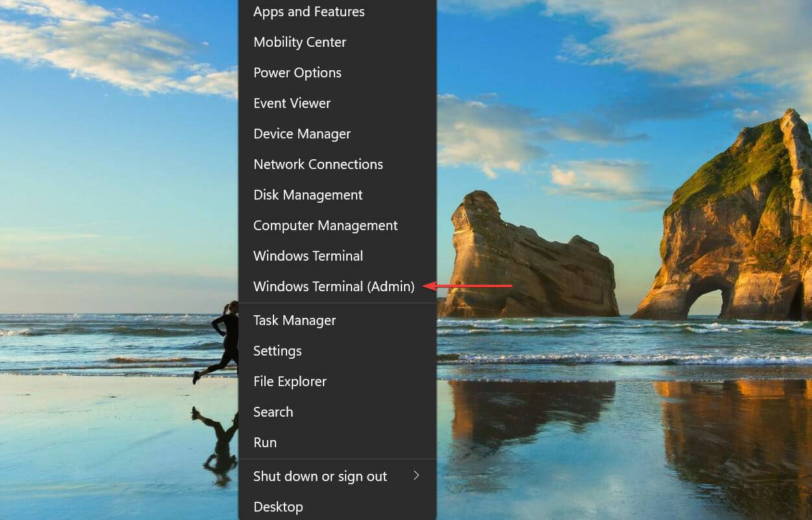Open Power Options

point(297,72)
